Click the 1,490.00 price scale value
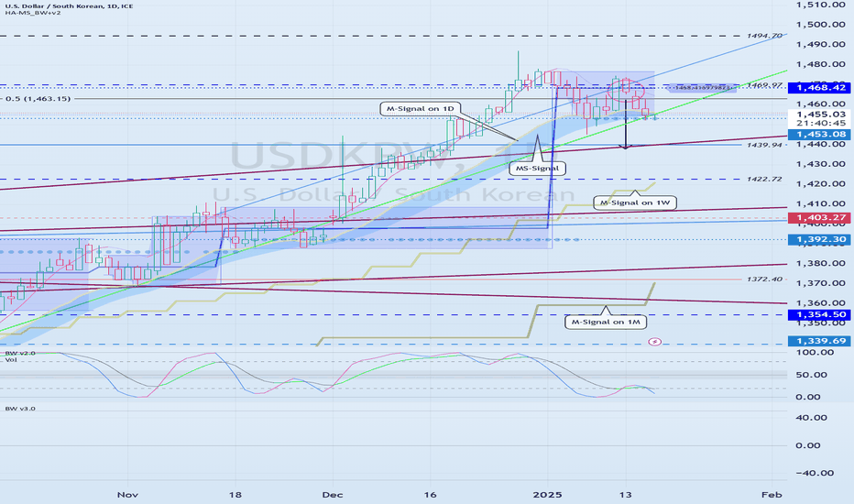 coord(820,44)
